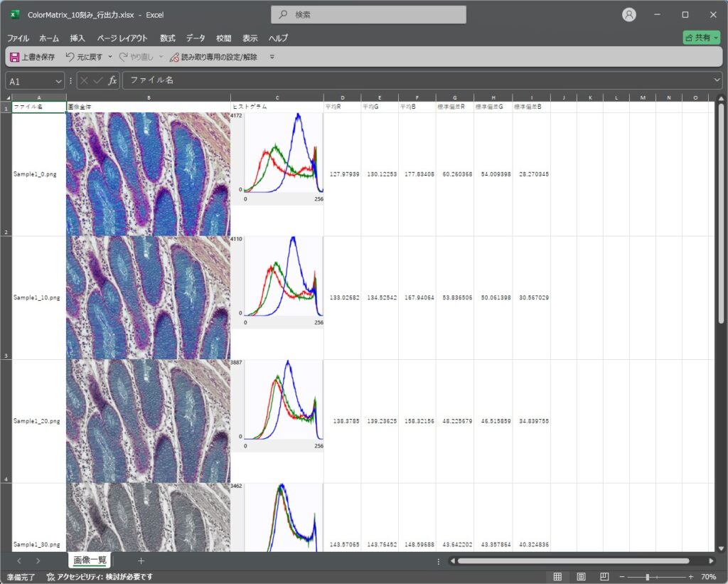Click the 元に戻す undo icon
Viewport: 728px width, 584px height.
pos(70,57)
